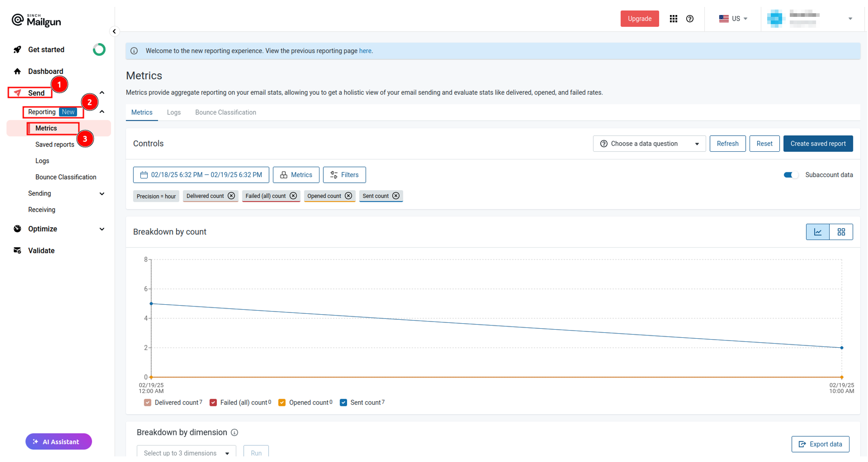Uncheck Failed (all) count legend checkbox
Viewport: 868px width, 462px height.
coord(213,403)
